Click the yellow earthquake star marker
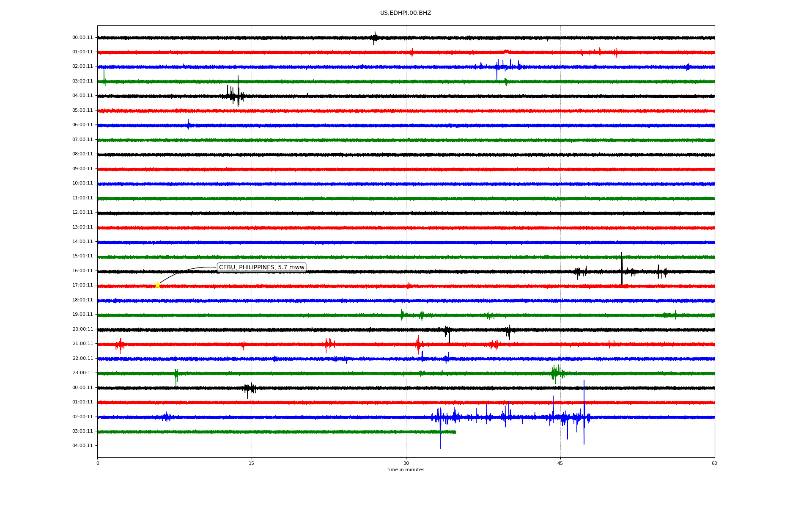 pyautogui.click(x=157, y=285)
